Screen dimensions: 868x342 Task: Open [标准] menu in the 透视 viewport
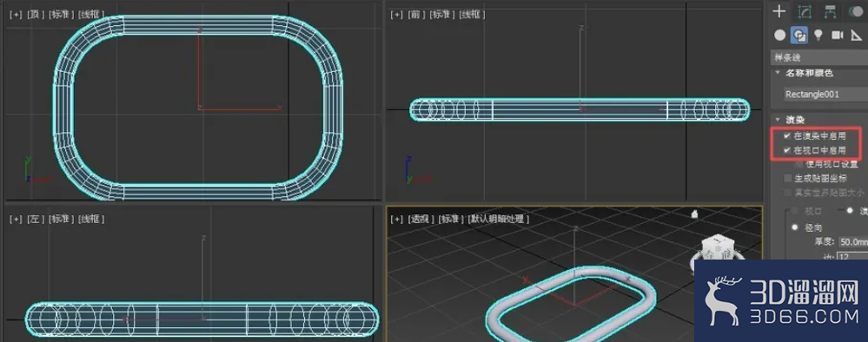(x=450, y=219)
